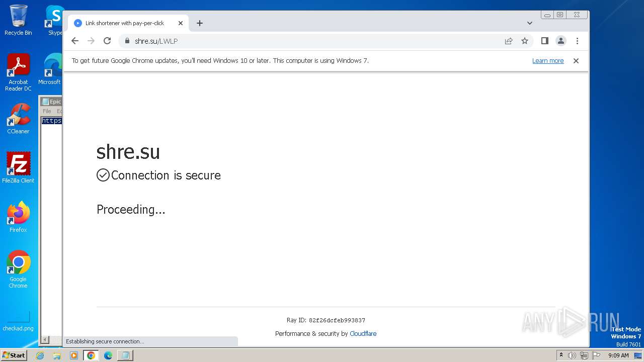
Task: Dismiss the Chrome update notice
Action: coord(576,61)
